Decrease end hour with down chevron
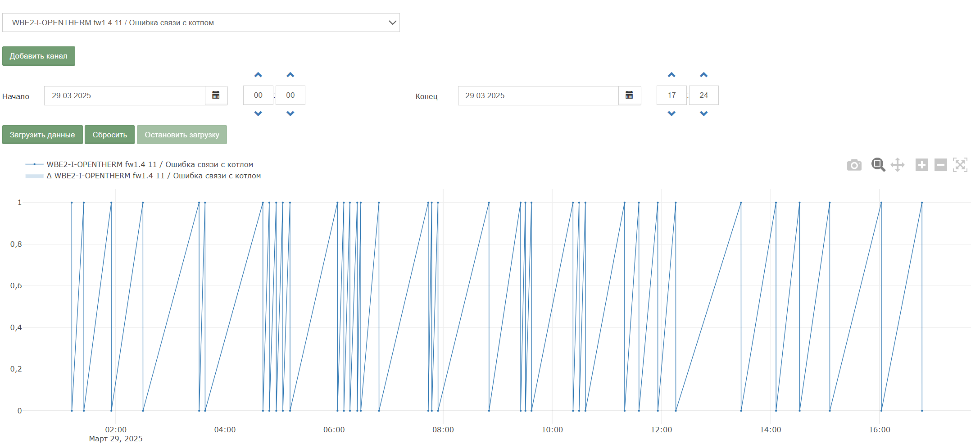Viewport: 980px width, 444px height. pos(671,113)
